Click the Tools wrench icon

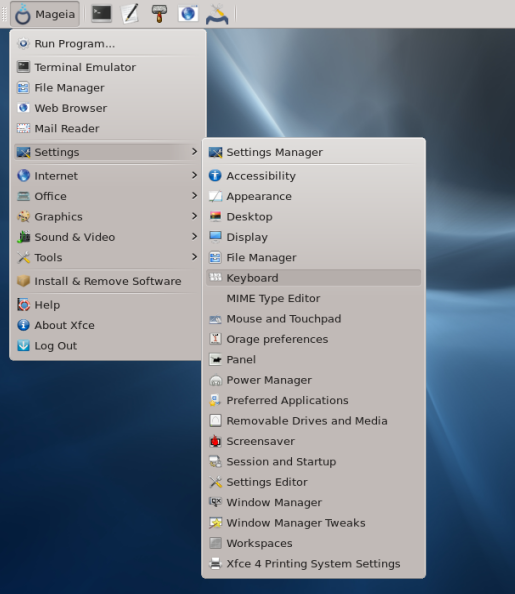pos(23,258)
